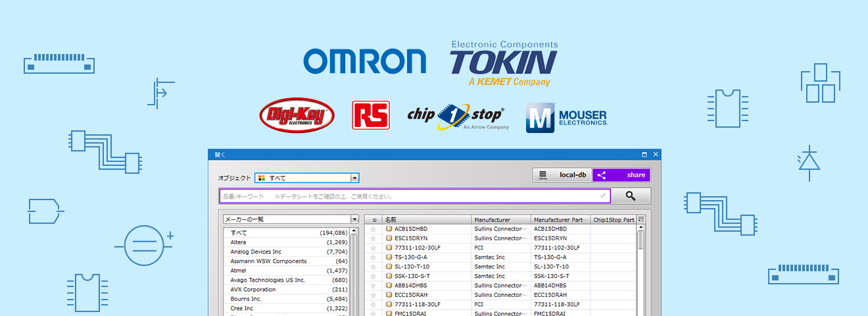Click the Digi-Key logo
868x316 pixels.
297,116
